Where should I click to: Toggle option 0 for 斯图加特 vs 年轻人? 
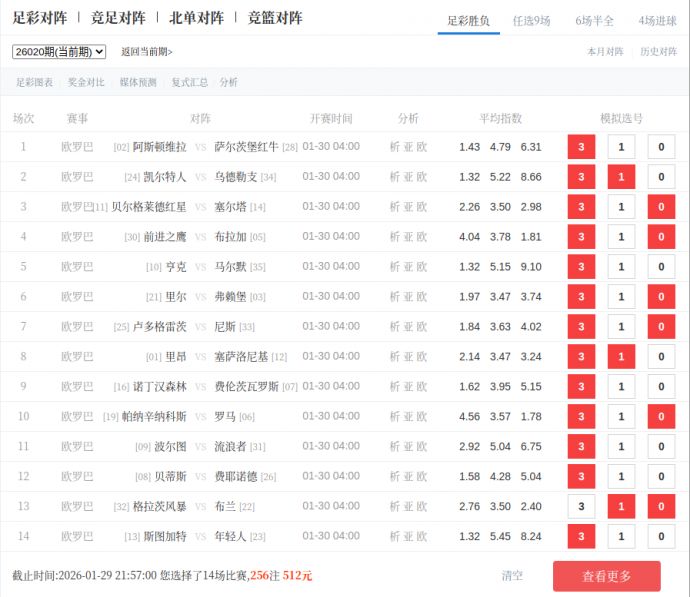[x=661, y=537]
